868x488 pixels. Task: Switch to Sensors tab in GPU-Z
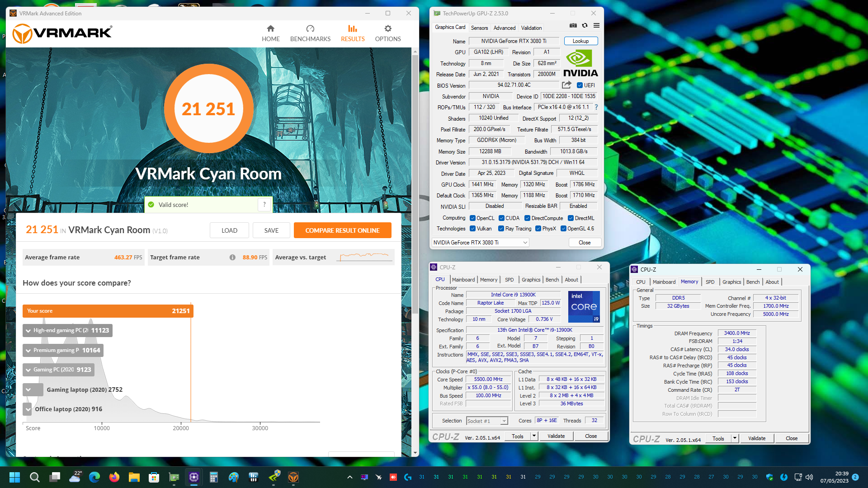click(x=479, y=28)
